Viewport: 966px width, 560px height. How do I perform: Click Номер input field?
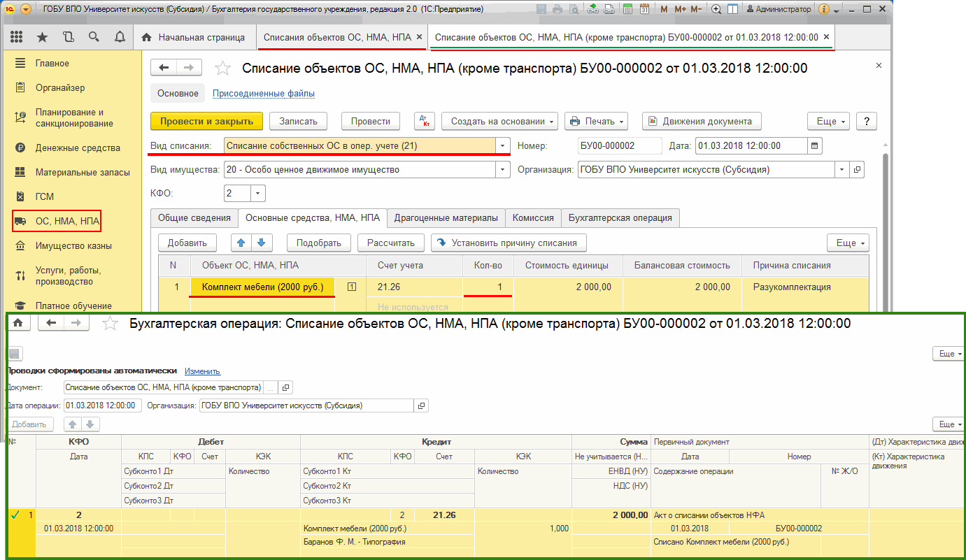click(620, 146)
